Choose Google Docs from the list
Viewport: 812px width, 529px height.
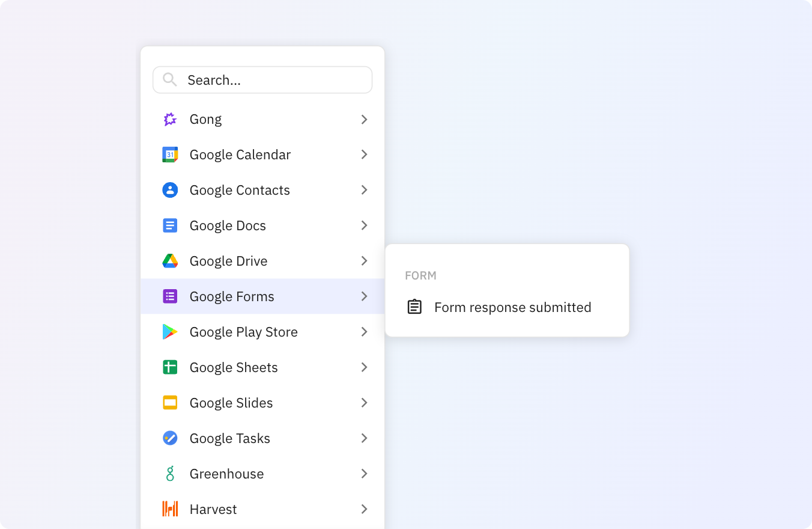262,225
